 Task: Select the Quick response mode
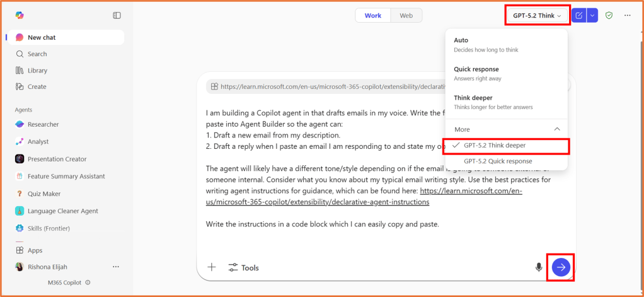click(507, 74)
